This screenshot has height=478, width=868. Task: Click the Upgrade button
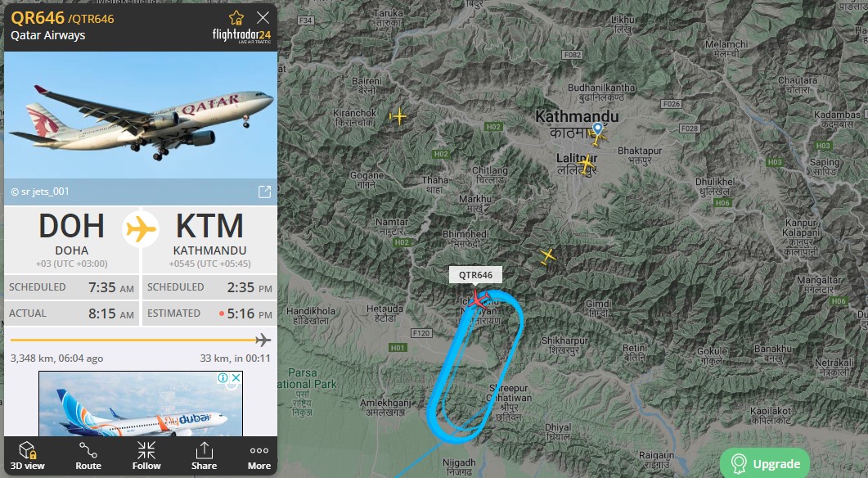[764, 463]
